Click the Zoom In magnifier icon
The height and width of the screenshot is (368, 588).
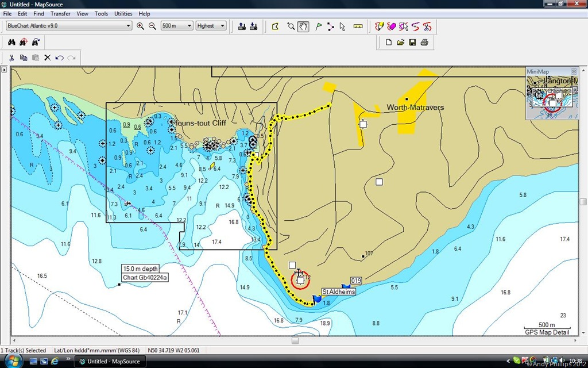tap(141, 26)
